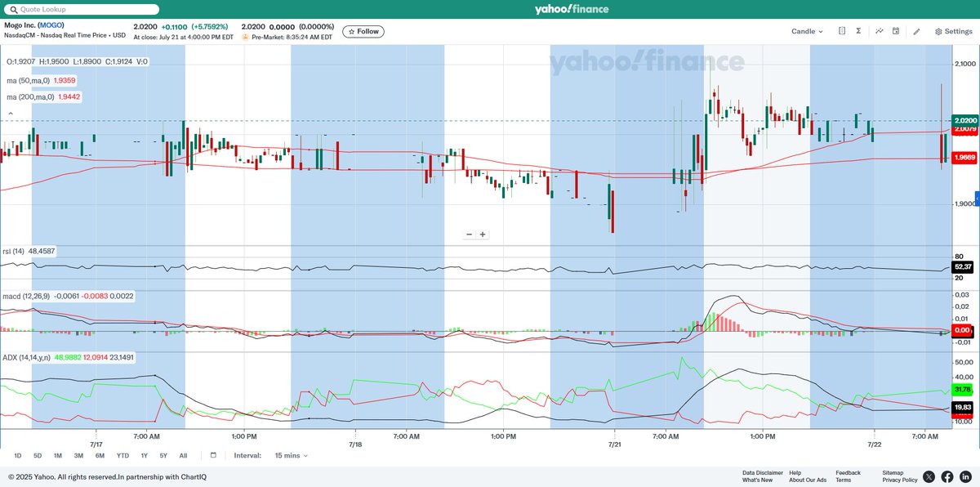Select the 1M range

58,455
